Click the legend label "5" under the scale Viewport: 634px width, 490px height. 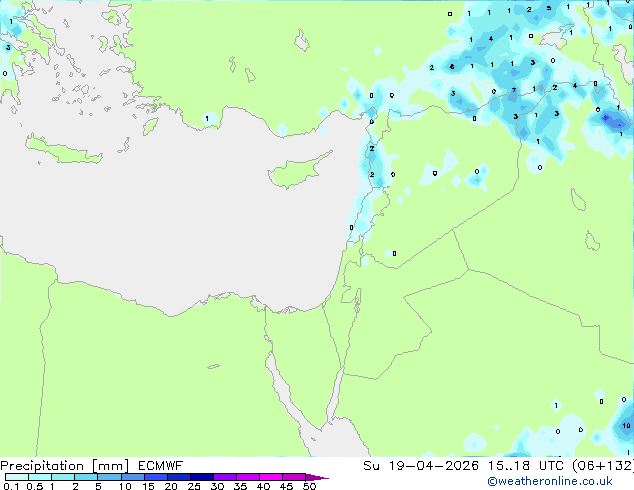point(98,486)
